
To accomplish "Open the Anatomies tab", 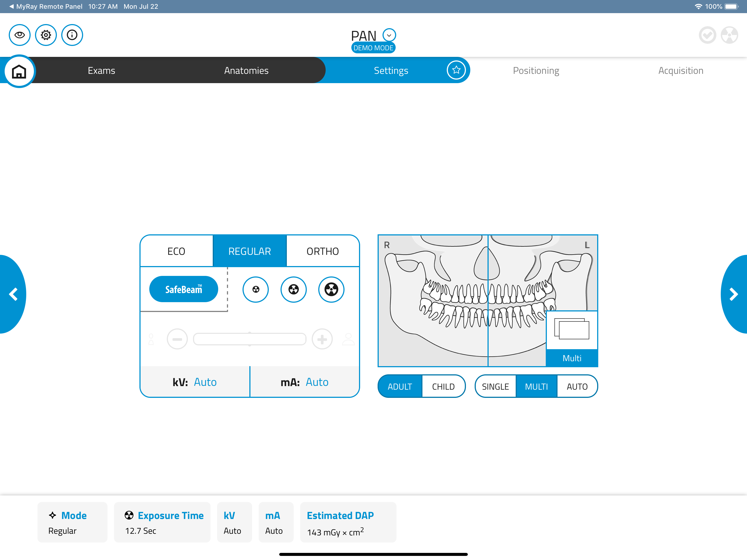I will [246, 71].
